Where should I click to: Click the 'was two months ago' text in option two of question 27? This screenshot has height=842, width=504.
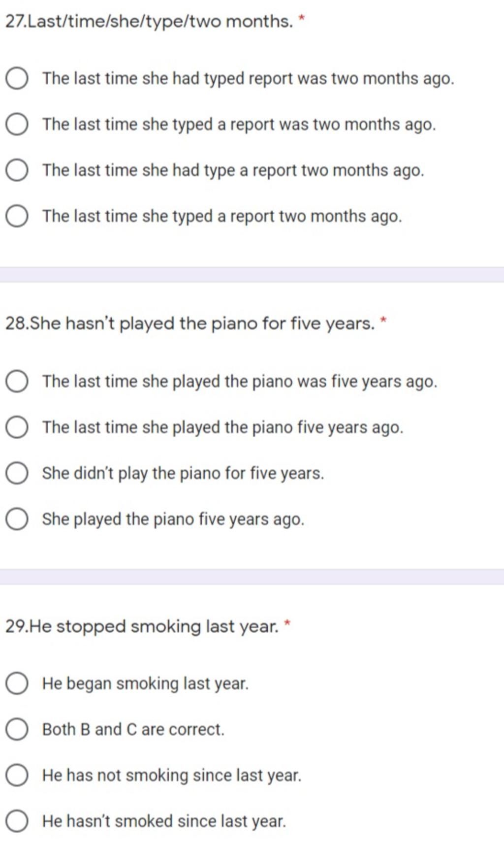pyautogui.click(x=357, y=125)
